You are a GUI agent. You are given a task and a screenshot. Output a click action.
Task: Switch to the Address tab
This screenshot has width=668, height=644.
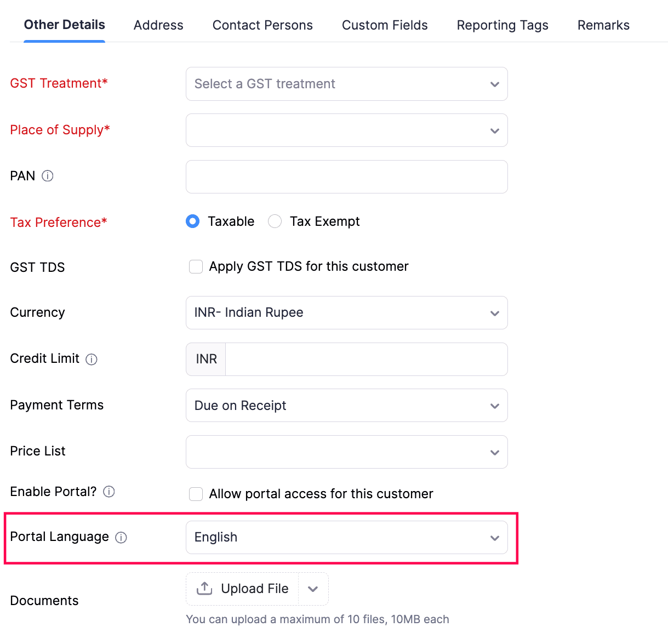coord(158,25)
